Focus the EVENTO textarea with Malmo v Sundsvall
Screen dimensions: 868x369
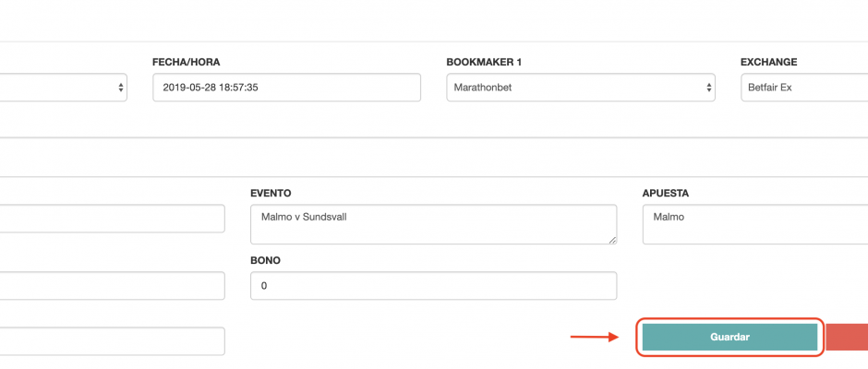pyautogui.click(x=433, y=224)
